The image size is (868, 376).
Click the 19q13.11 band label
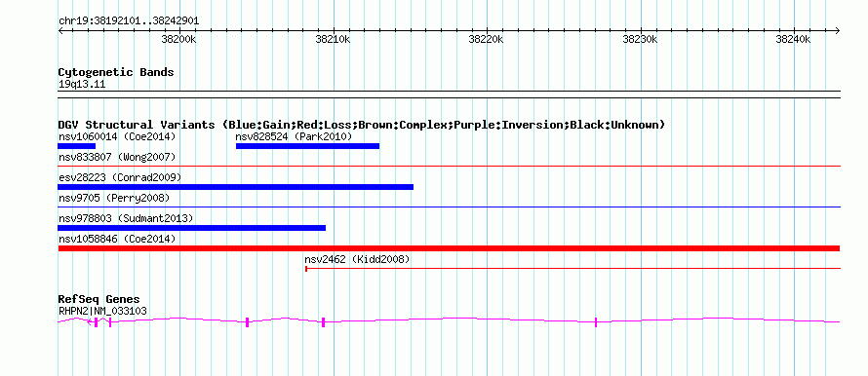tap(82, 85)
